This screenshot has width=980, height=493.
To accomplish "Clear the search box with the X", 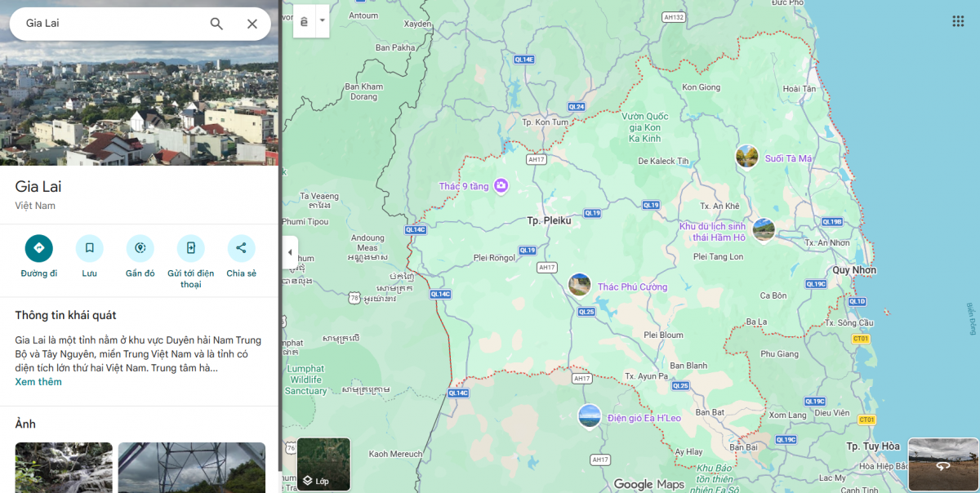I will (x=252, y=24).
